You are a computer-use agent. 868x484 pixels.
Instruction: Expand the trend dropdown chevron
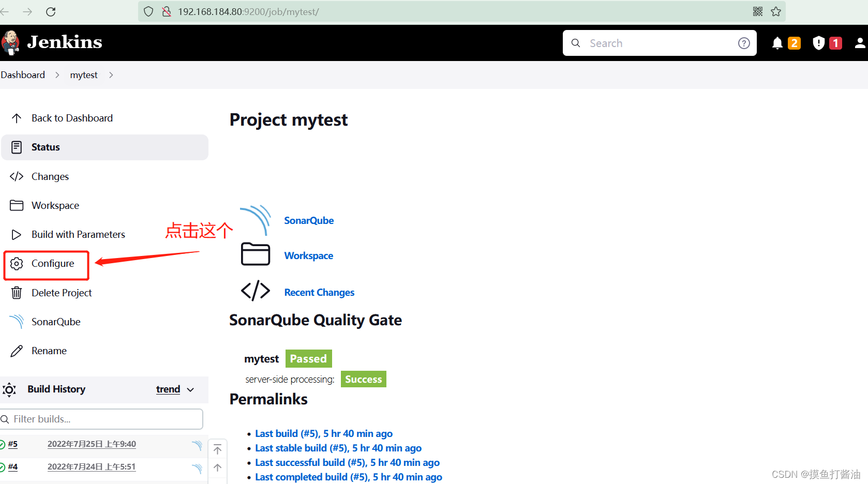click(x=190, y=390)
